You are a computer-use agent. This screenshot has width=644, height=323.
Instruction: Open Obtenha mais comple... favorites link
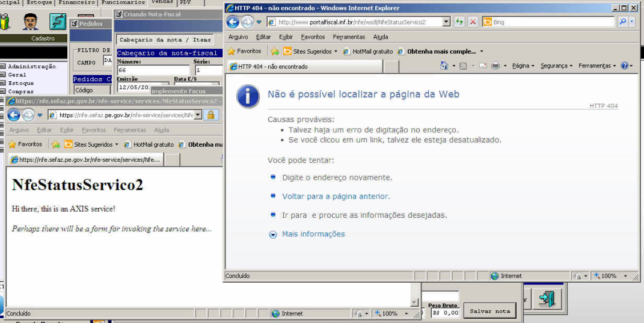pos(437,51)
